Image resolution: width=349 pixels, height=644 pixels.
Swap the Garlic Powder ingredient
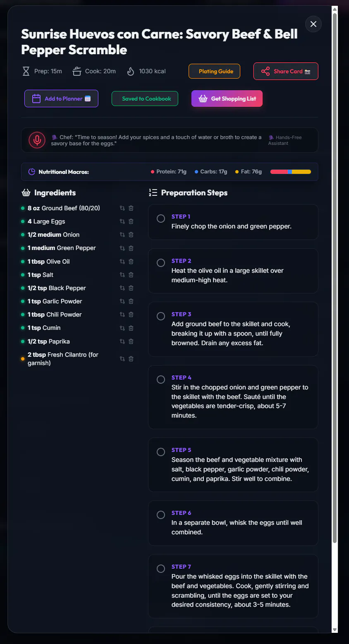pyautogui.click(x=122, y=301)
